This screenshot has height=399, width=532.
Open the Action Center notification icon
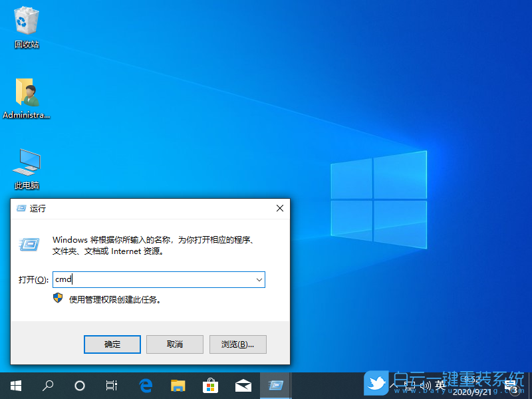tap(509, 384)
